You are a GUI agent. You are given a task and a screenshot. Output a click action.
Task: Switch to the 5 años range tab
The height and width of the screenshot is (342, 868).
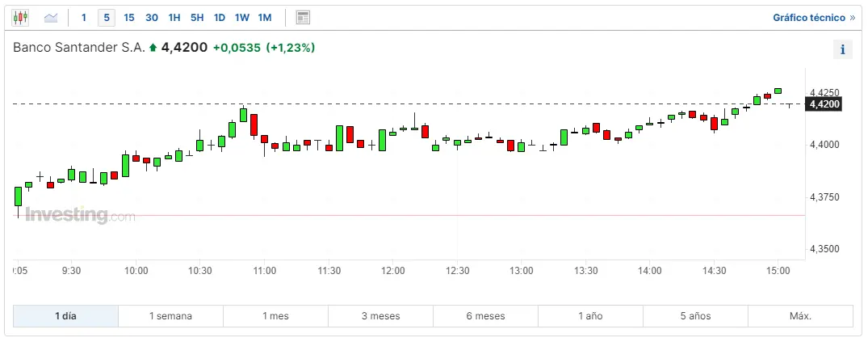click(695, 316)
